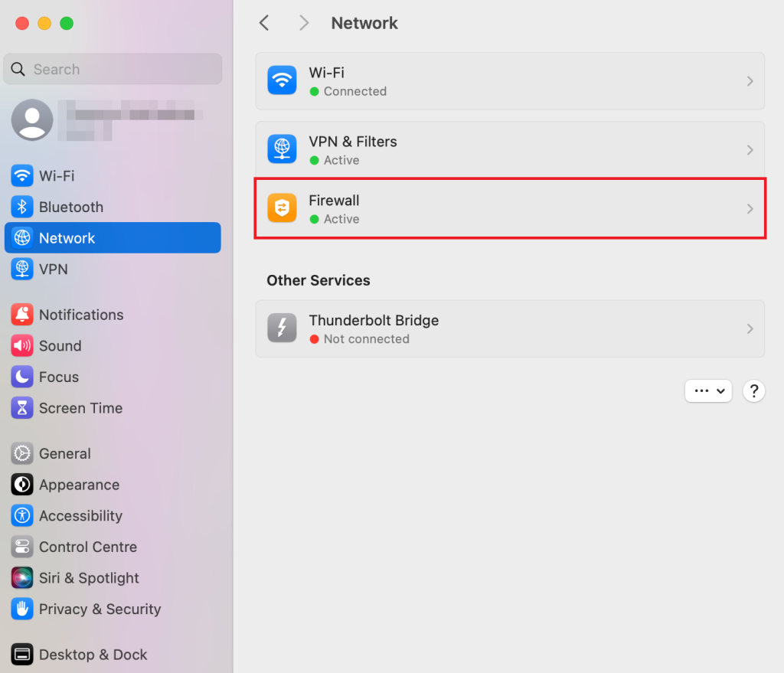Screen dimensions: 784x673
Task: Click the back navigation arrow
Action: [x=264, y=23]
